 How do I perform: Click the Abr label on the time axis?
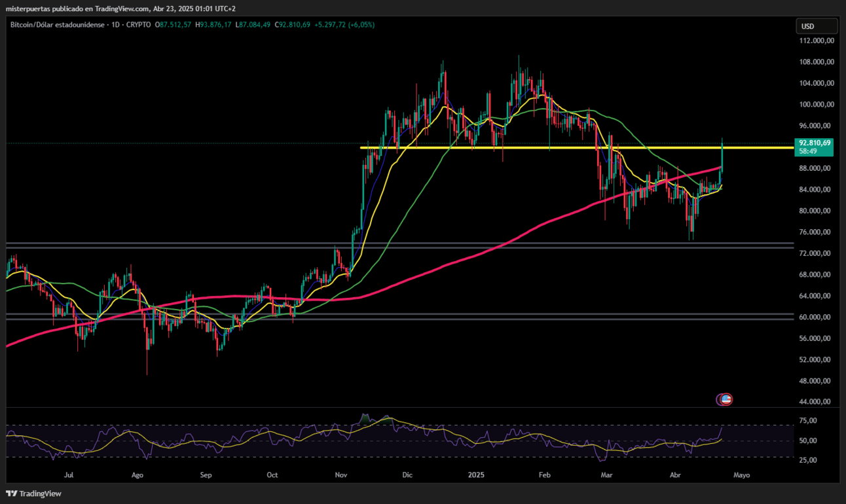click(x=675, y=475)
